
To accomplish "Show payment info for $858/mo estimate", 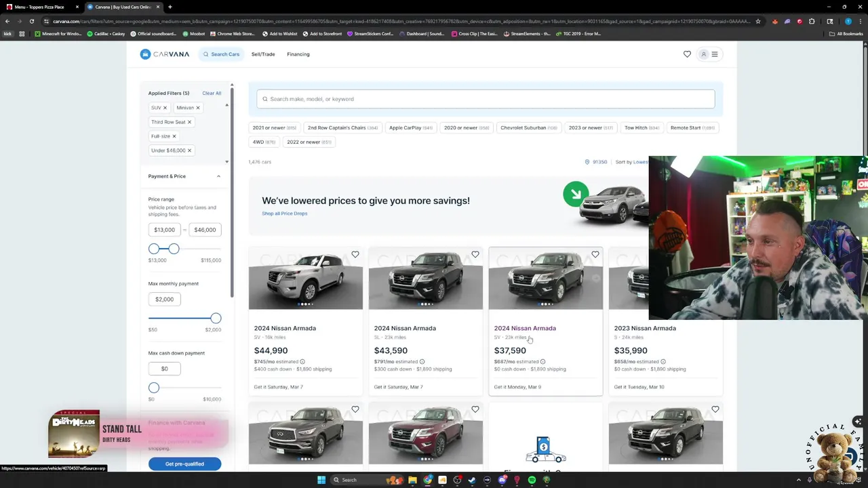I will pyautogui.click(x=663, y=362).
